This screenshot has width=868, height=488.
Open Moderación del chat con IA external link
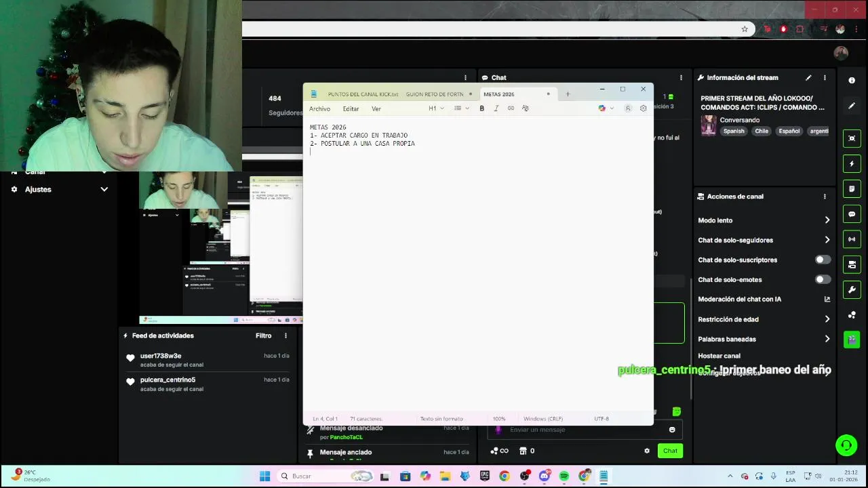(827, 299)
